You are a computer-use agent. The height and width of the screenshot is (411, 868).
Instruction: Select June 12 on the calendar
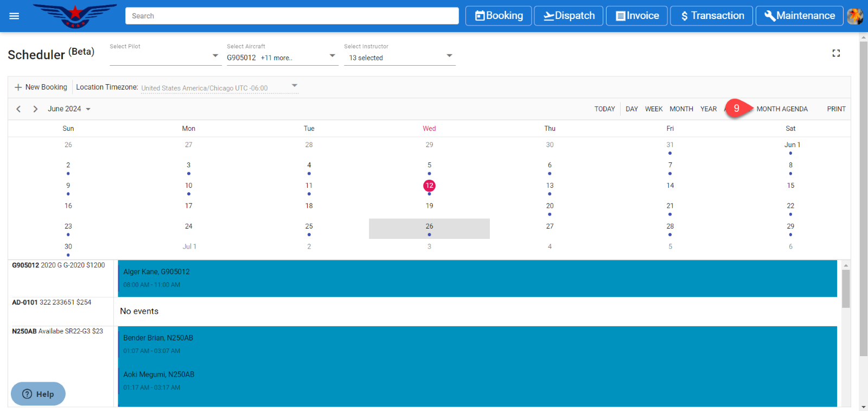click(429, 186)
